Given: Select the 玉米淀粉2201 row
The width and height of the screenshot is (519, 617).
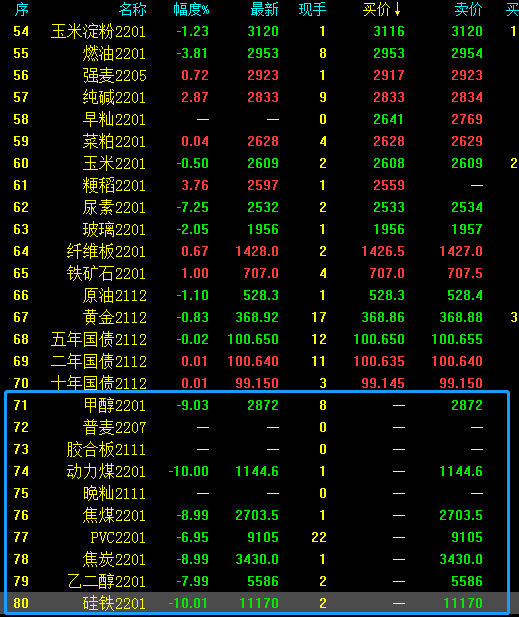Looking at the screenshot, I should pyautogui.click(x=259, y=31).
